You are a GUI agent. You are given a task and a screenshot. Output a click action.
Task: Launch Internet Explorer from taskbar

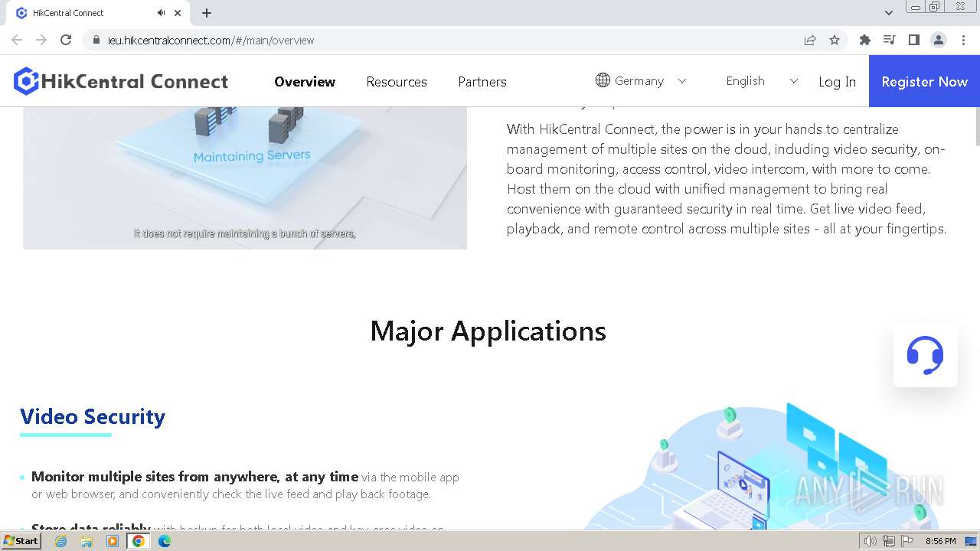coord(60,541)
